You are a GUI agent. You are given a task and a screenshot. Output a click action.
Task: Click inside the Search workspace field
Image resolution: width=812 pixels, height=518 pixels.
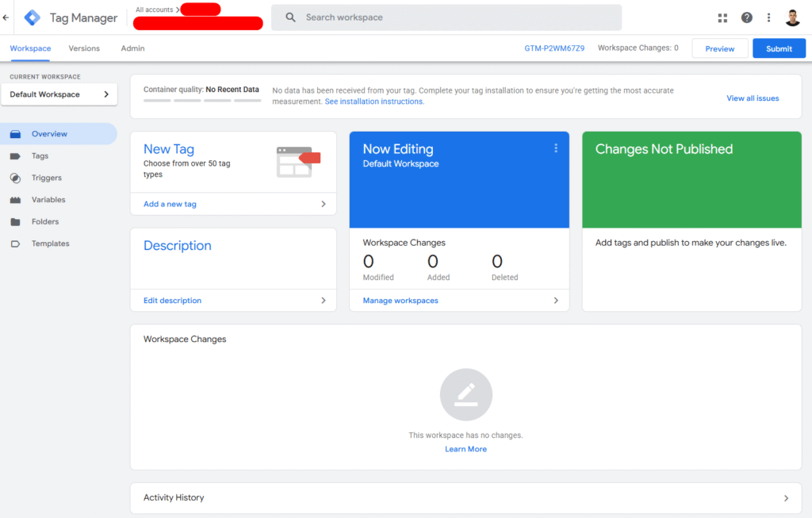[444, 17]
